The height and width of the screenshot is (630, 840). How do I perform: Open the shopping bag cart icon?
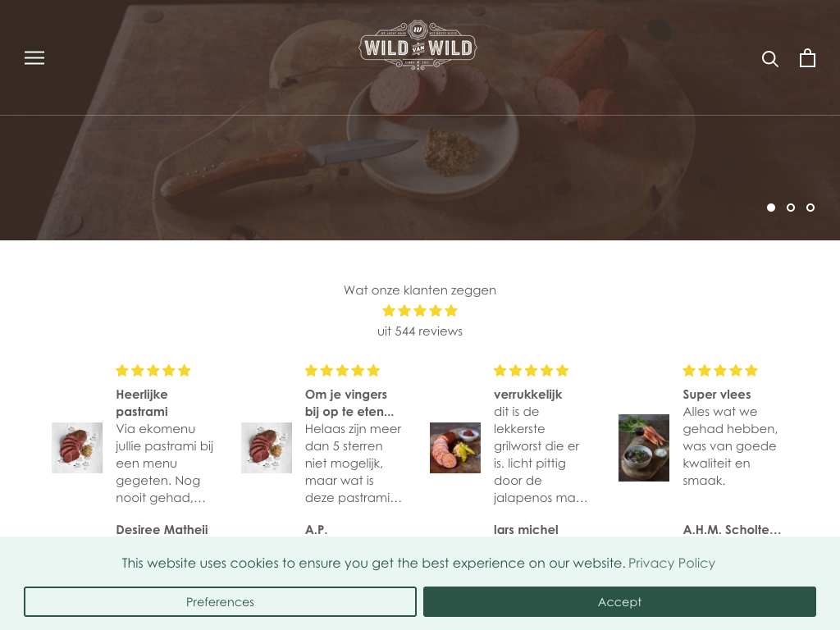point(807,58)
